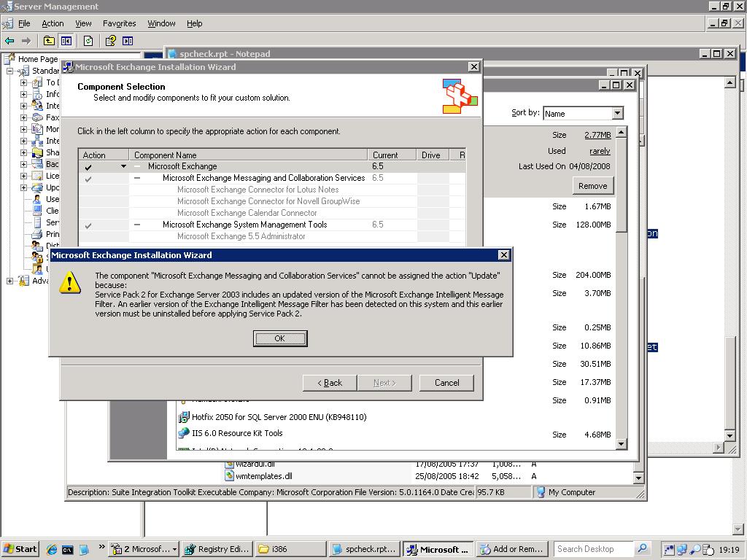Toggle Show/Hide Console Tree toolbar icon
Viewport: 747px width, 560px height.
pyautogui.click(x=66, y=41)
